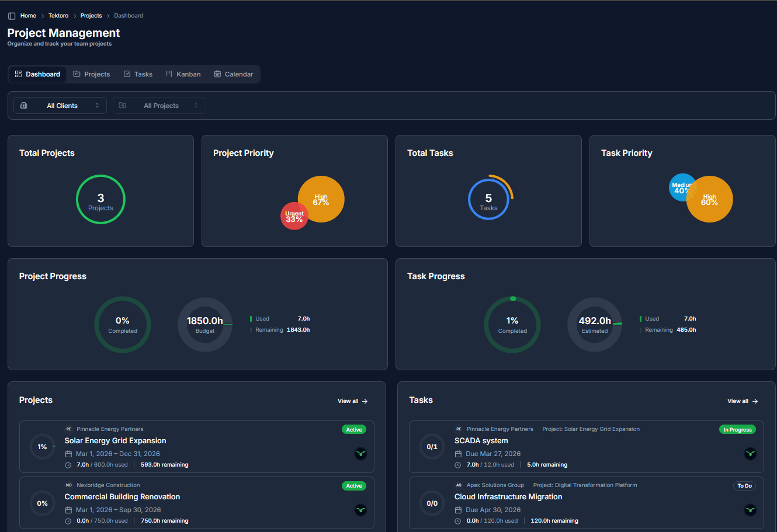Open the Calendar tab

[x=234, y=74]
